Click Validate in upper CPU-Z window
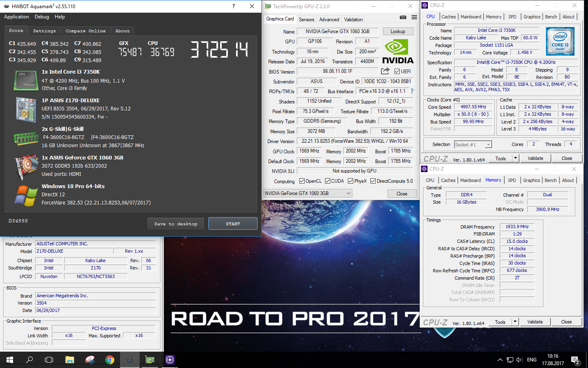 [535, 158]
